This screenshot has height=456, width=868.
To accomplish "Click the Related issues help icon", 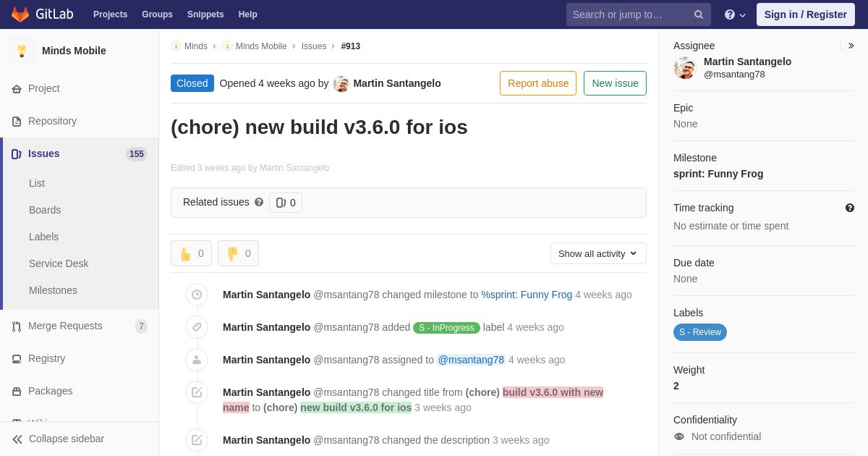I will [259, 202].
